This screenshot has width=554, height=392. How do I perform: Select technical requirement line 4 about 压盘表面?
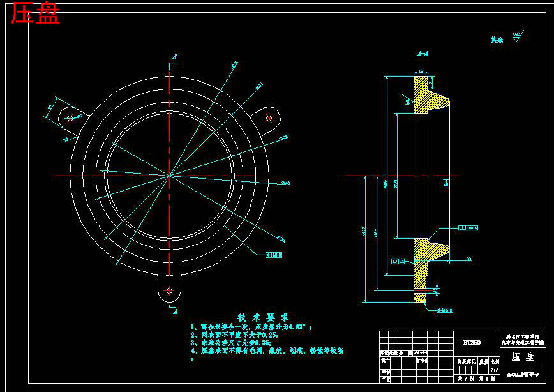pos(267,351)
